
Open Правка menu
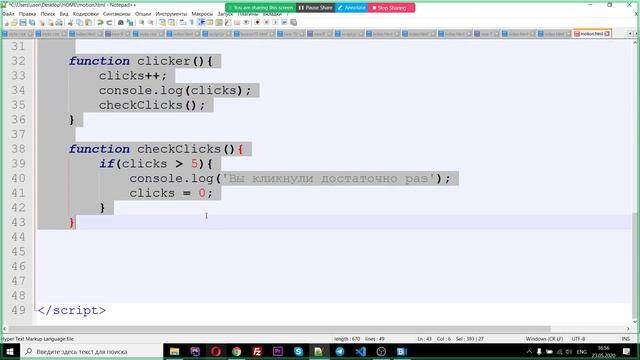coord(27,14)
